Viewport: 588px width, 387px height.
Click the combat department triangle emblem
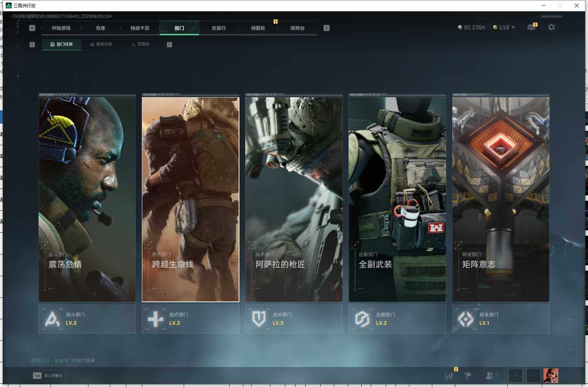point(52,319)
